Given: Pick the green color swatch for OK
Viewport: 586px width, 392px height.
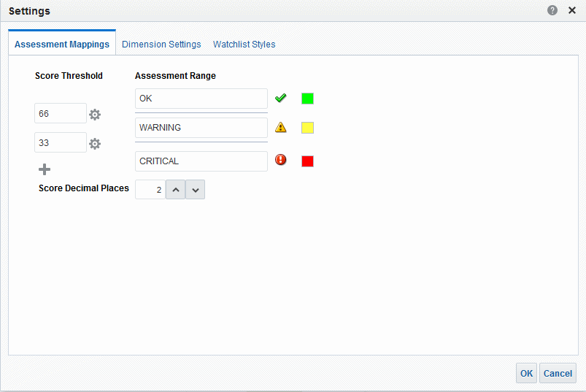Looking at the screenshot, I should pos(308,99).
